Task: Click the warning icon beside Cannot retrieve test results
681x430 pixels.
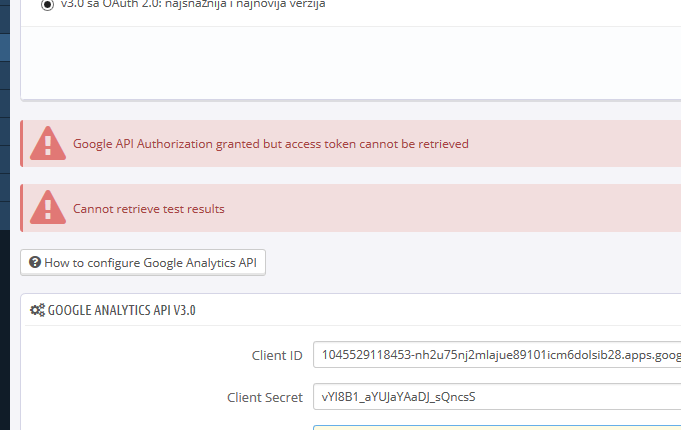Action: click(x=48, y=207)
